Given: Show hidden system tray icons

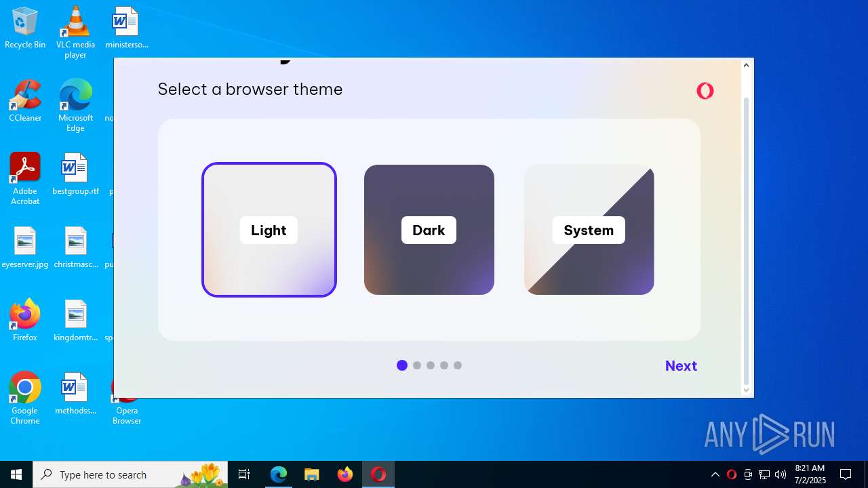Looking at the screenshot, I should point(715,474).
